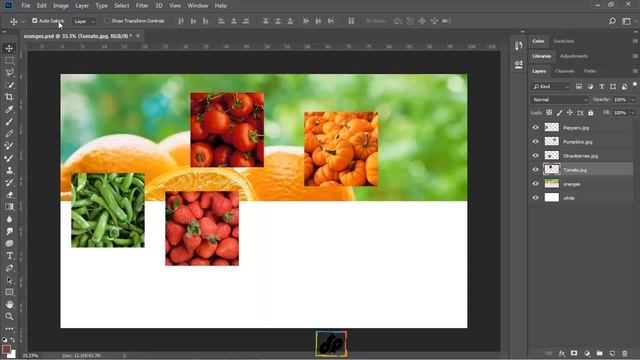The width and height of the screenshot is (640, 360).
Task: Open the workspace switcher icon
Action: [626, 21]
